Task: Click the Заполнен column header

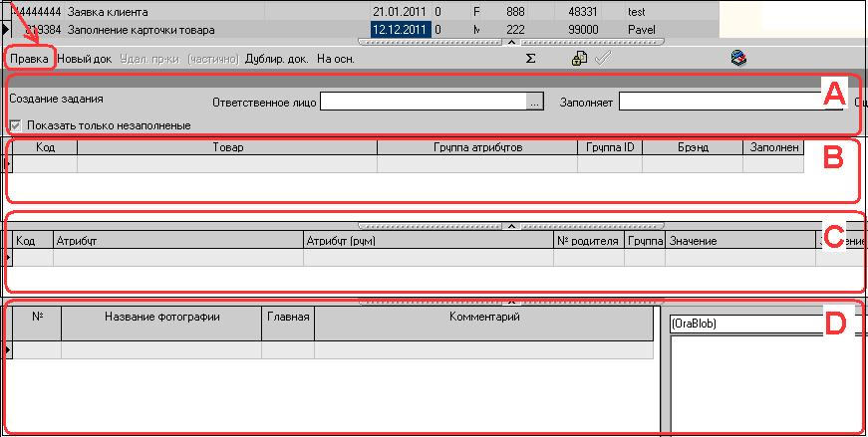Action: [773, 147]
